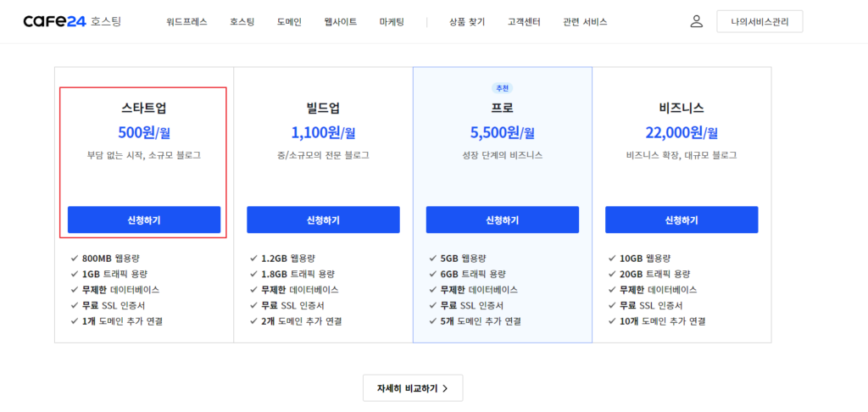Click the 1,100원/월 price
The width and height of the screenshot is (868, 412).
323,133
